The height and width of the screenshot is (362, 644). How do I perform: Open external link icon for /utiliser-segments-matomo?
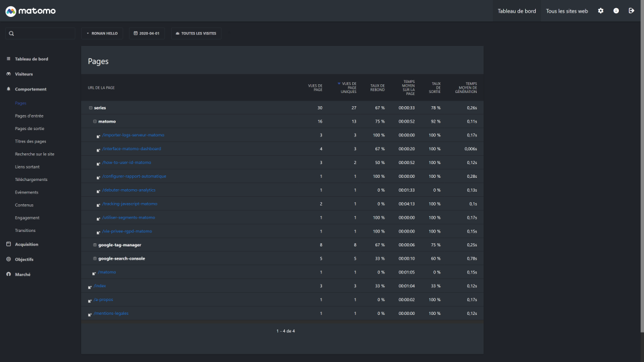coord(98,219)
